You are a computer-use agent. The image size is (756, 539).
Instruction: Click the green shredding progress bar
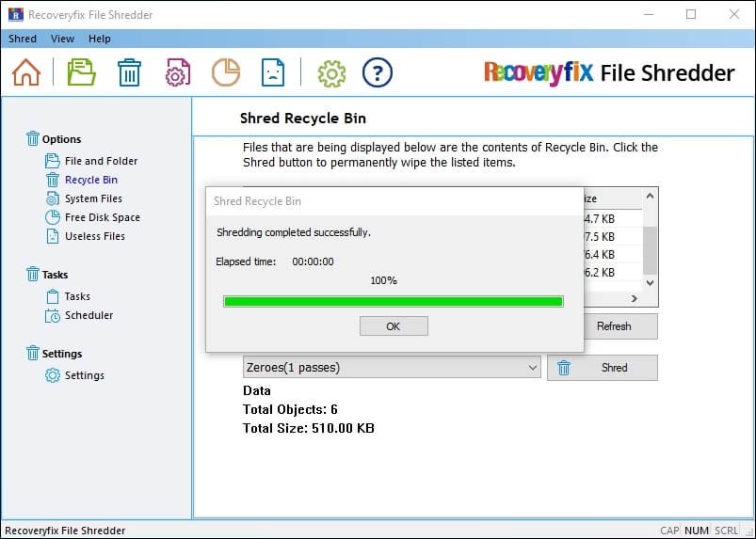(x=393, y=301)
